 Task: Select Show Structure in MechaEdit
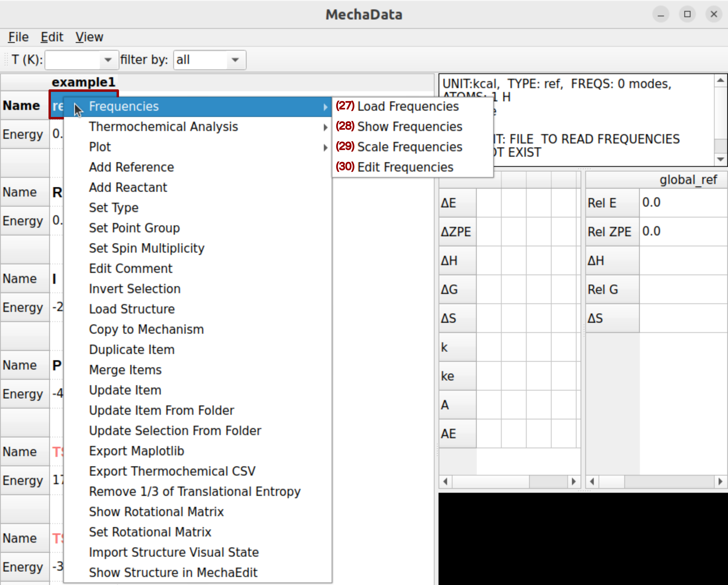click(197, 573)
